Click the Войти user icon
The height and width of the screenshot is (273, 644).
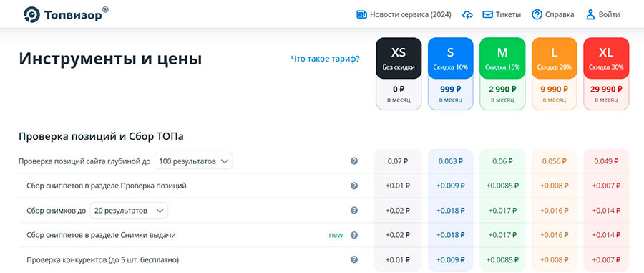point(590,15)
